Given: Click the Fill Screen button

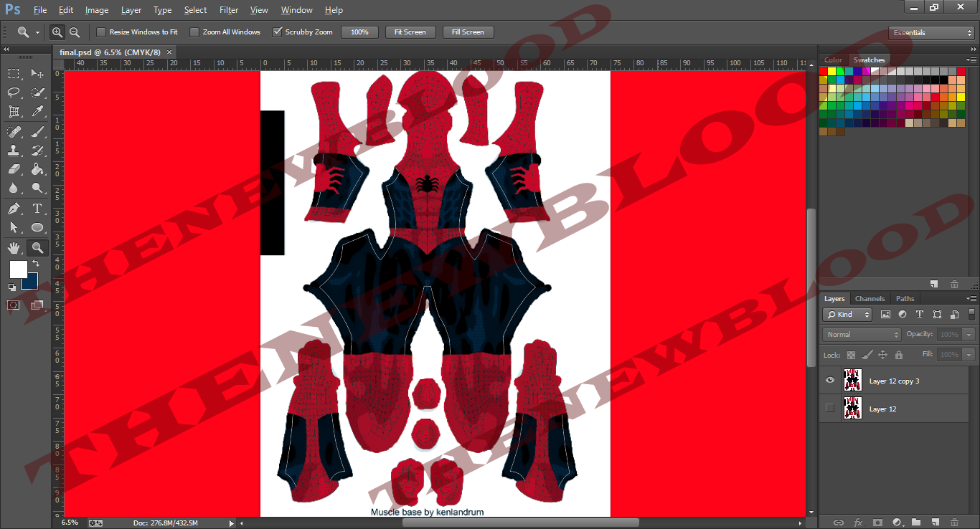Looking at the screenshot, I should pos(468,32).
